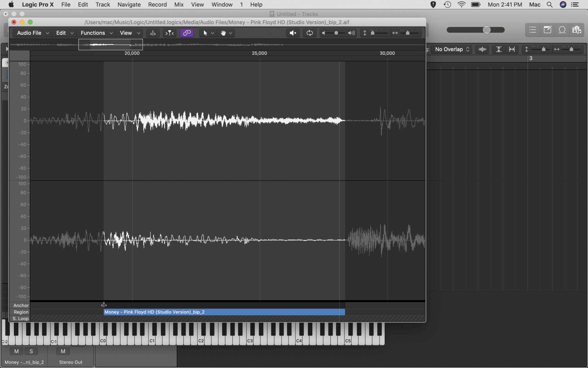Open the Functions menu in the editor
Viewport: 588px width, 368px height.
(x=93, y=33)
